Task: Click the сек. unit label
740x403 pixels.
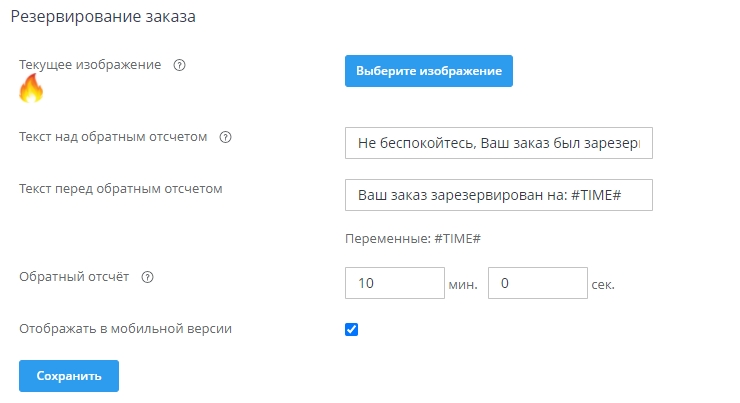Action: (x=603, y=284)
